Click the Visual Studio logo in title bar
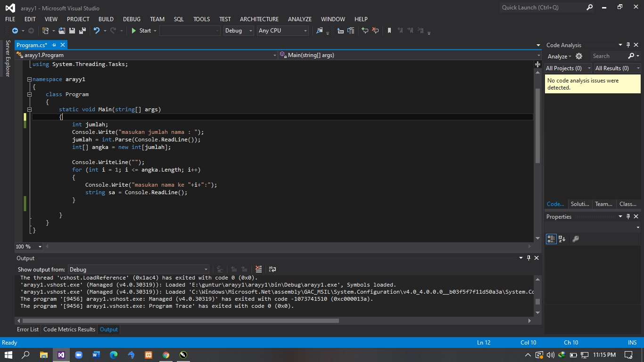The image size is (644, 362). click(10, 8)
